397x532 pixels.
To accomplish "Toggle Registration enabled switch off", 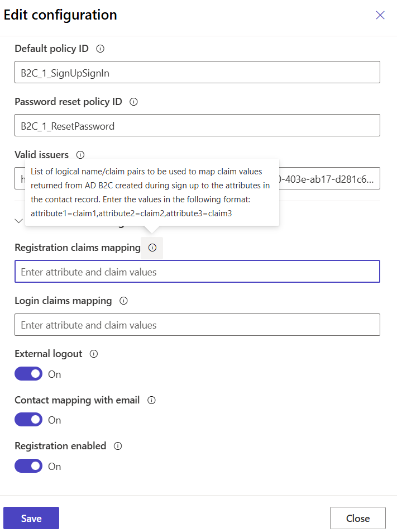I will (x=28, y=466).
